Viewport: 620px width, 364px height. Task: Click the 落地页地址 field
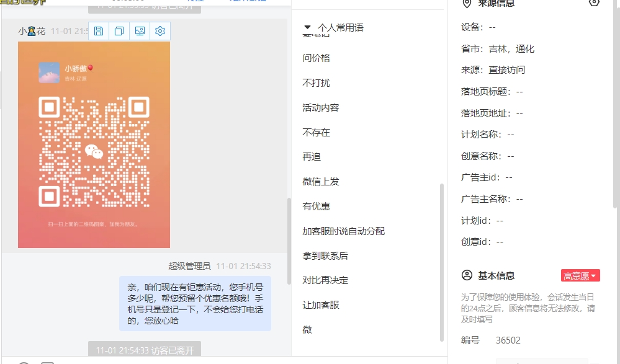492,113
